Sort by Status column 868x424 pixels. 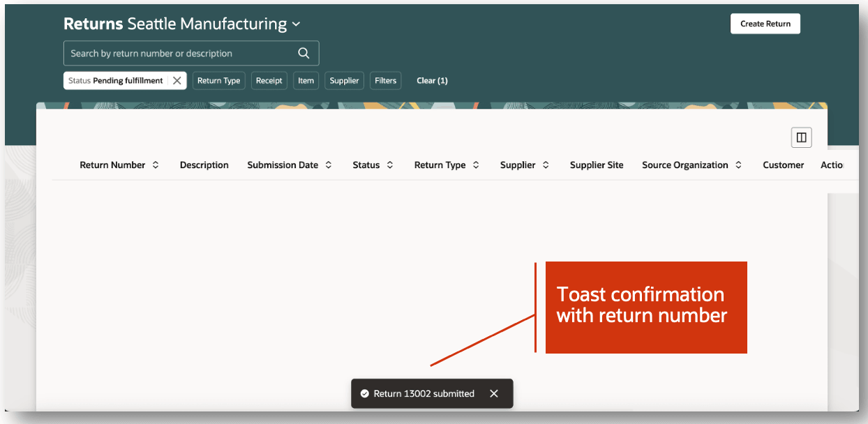(x=390, y=165)
